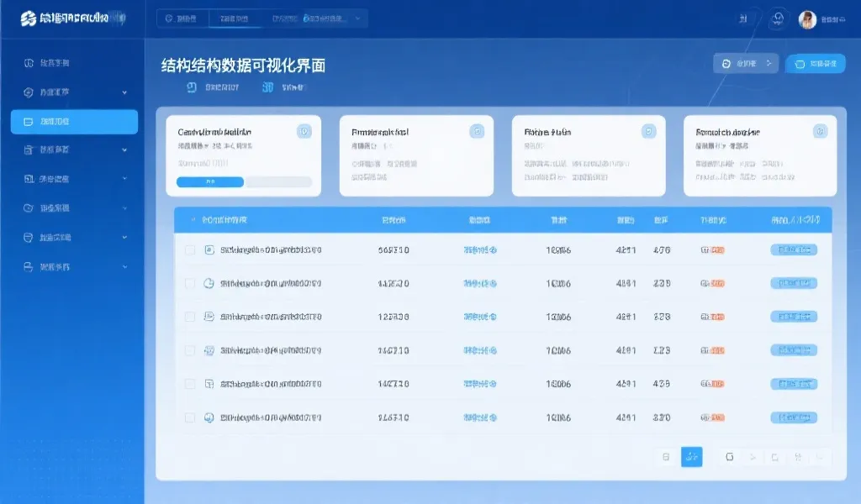Click the blue progress bar on the first summary card

pos(210,181)
